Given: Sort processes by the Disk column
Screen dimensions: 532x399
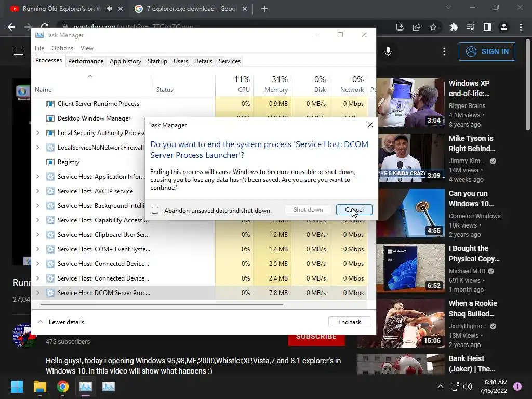Looking at the screenshot, I should [310, 85].
